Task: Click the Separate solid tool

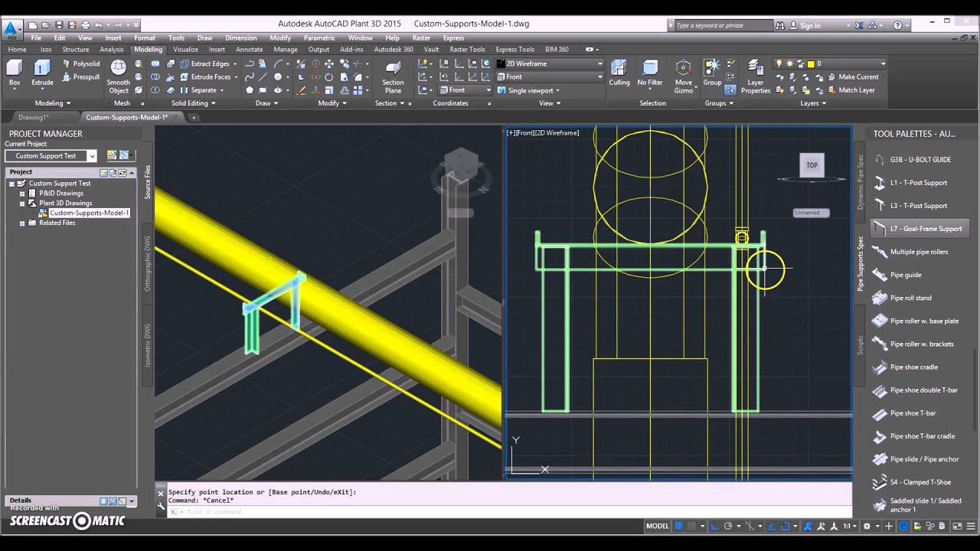Action: [199, 90]
